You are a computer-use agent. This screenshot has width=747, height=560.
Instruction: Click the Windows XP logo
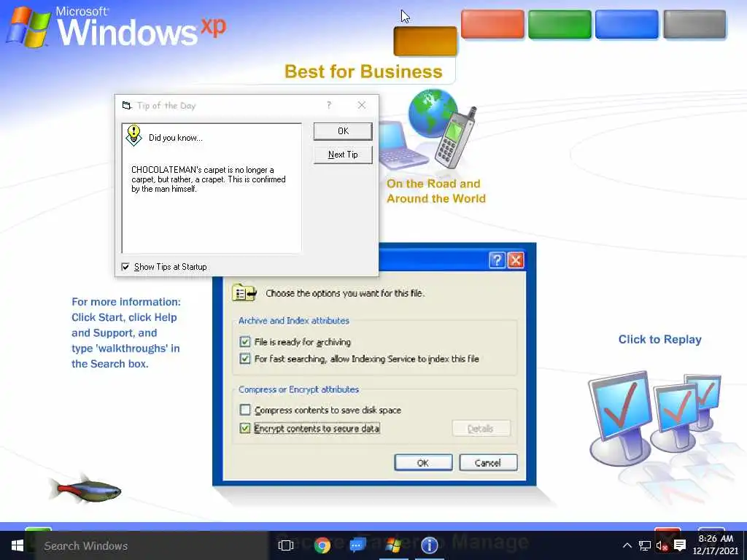click(x=116, y=26)
